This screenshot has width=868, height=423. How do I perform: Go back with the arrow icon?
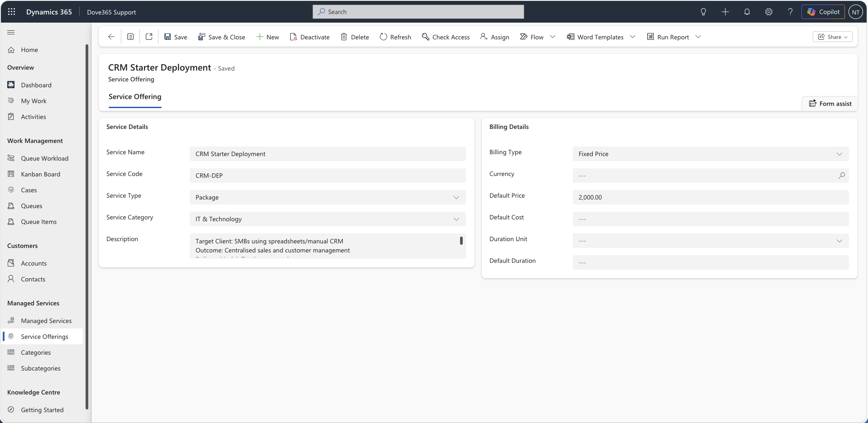point(111,37)
